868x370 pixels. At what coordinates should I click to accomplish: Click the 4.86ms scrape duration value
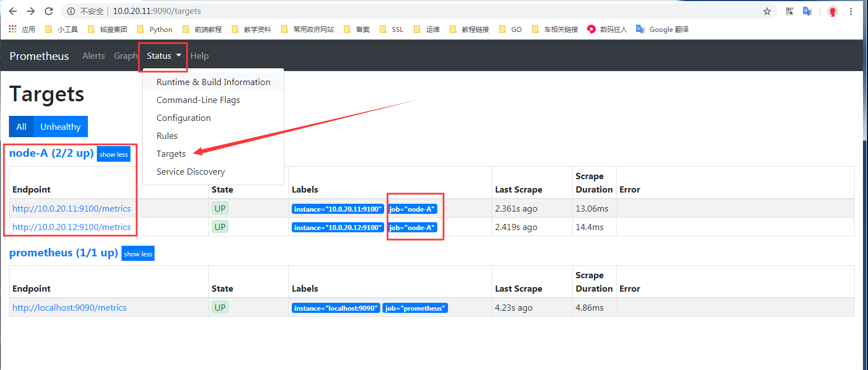coord(590,308)
